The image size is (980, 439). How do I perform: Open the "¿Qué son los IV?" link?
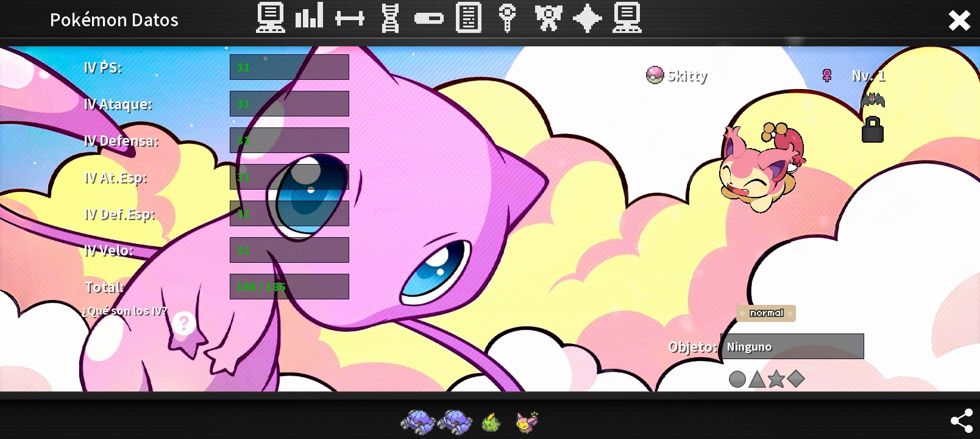pyautogui.click(x=124, y=311)
